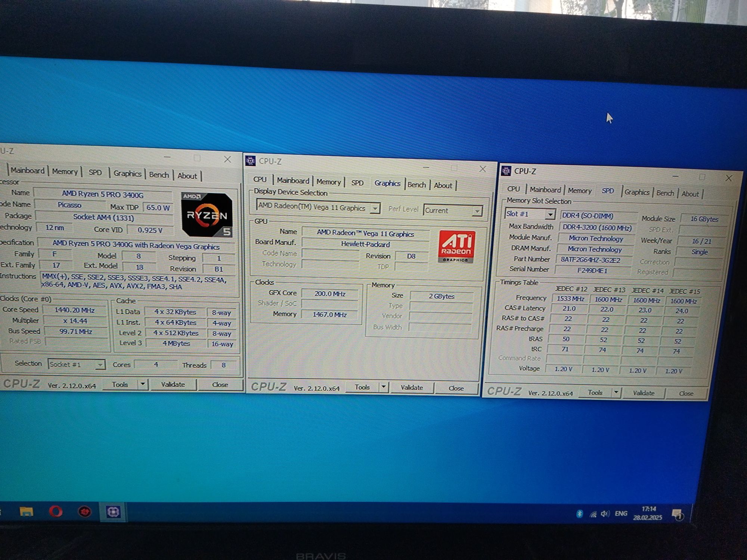Click Core Speed value 1440.20 MHz
Image resolution: width=747 pixels, height=560 pixels.
tap(74, 310)
